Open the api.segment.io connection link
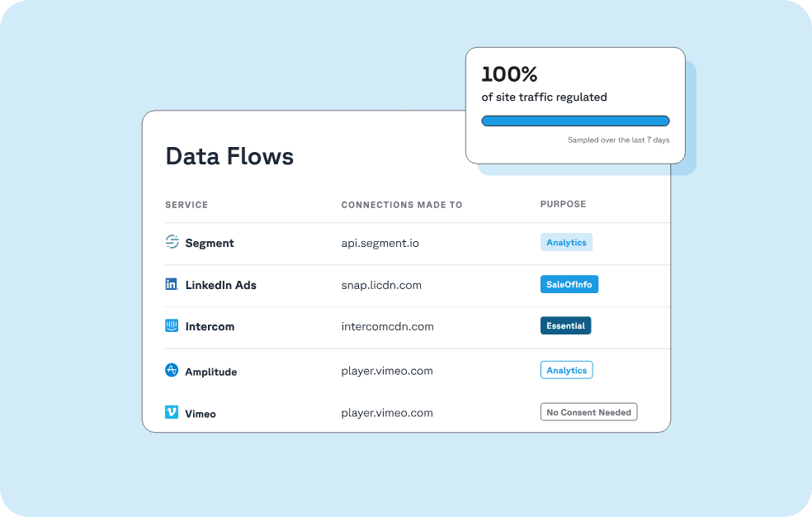812x517 pixels. click(380, 243)
